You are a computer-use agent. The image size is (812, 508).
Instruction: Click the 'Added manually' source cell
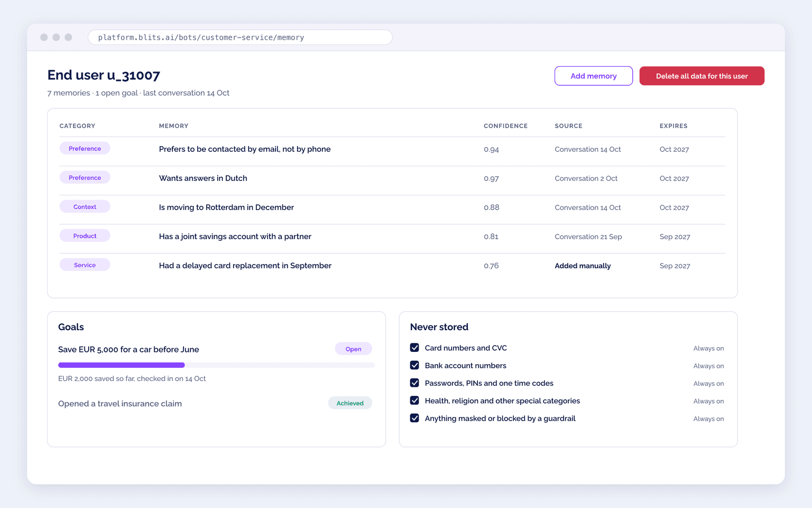pyautogui.click(x=583, y=266)
